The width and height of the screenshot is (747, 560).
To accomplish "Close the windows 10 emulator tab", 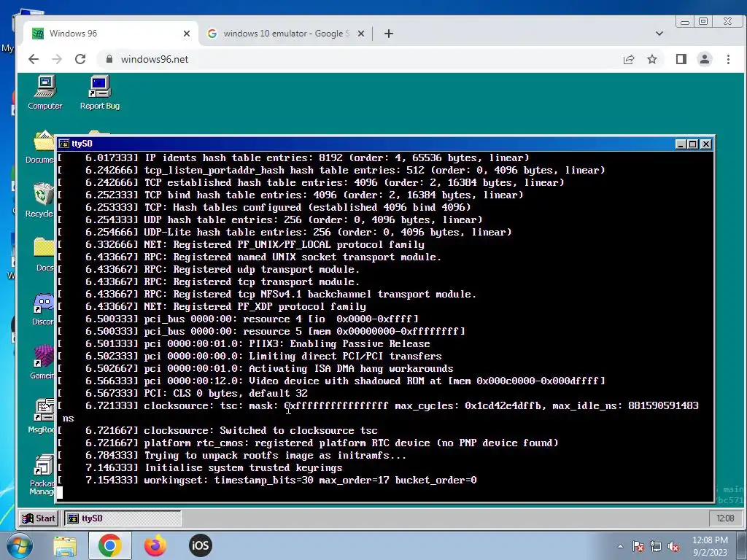I will [x=361, y=34].
